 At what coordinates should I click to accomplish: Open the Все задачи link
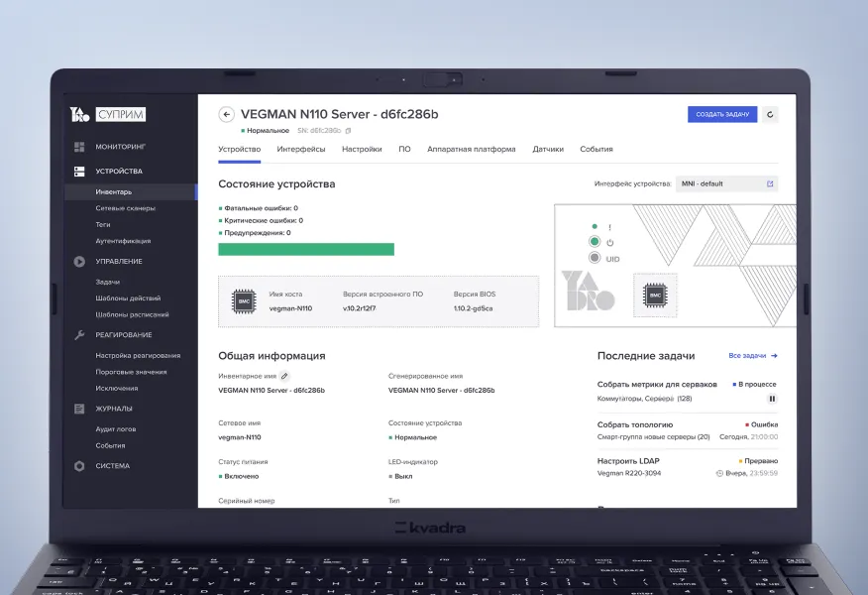pyautogui.click(x=747, y=356)
